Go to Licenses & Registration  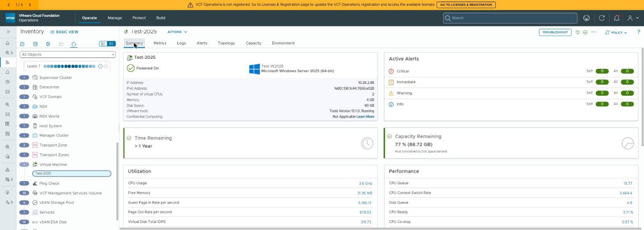(466, 5)
